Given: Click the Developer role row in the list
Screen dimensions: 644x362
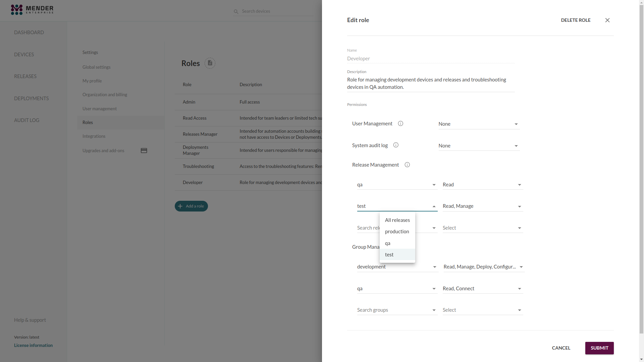Looking at the screenshot, I should [x=248, y=182].
